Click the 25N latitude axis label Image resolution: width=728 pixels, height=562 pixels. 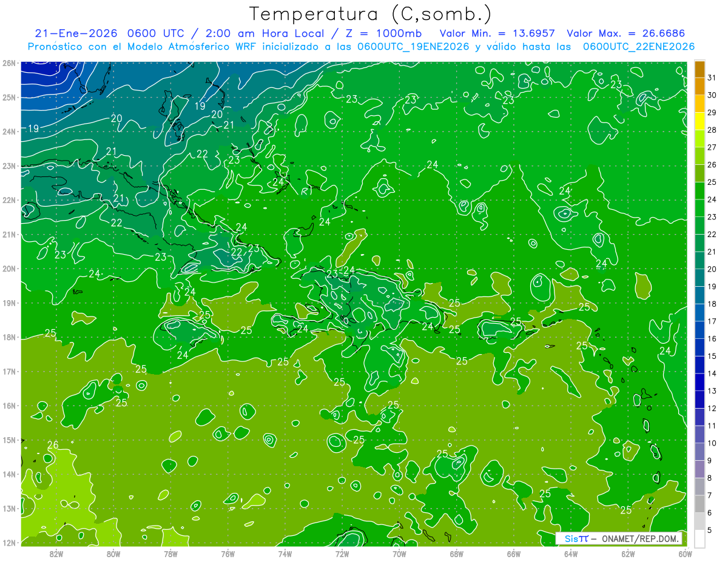pyautogui.click(x=9, y=97)
